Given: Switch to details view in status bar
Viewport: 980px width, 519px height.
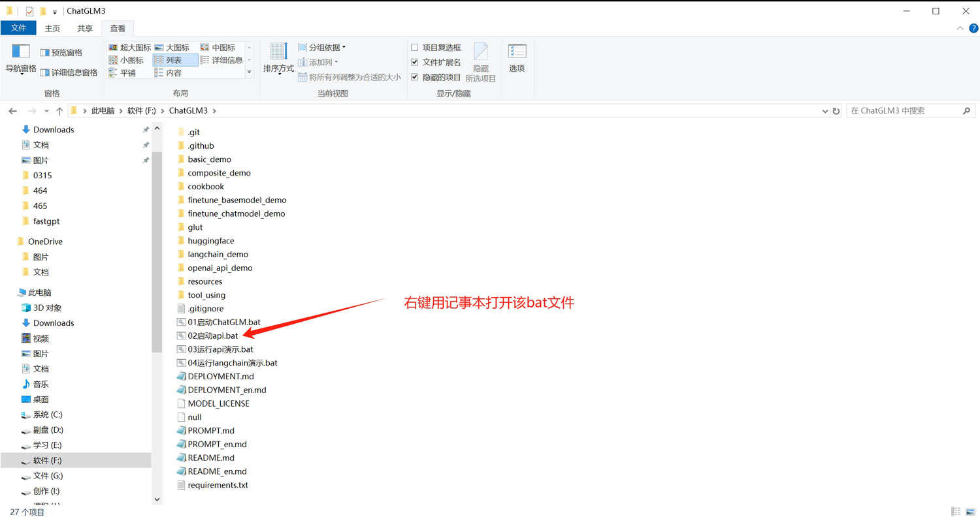Looking at the screenshot, I should (956, 512).
